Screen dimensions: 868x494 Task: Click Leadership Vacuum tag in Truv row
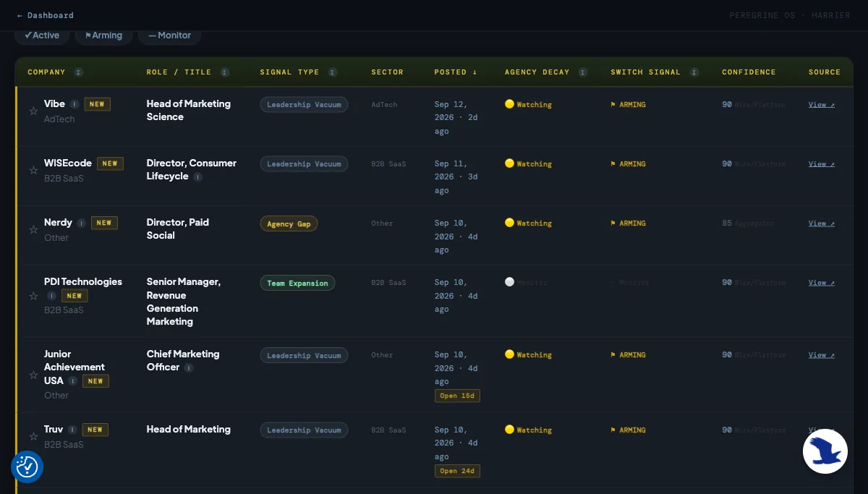point(304,430)
